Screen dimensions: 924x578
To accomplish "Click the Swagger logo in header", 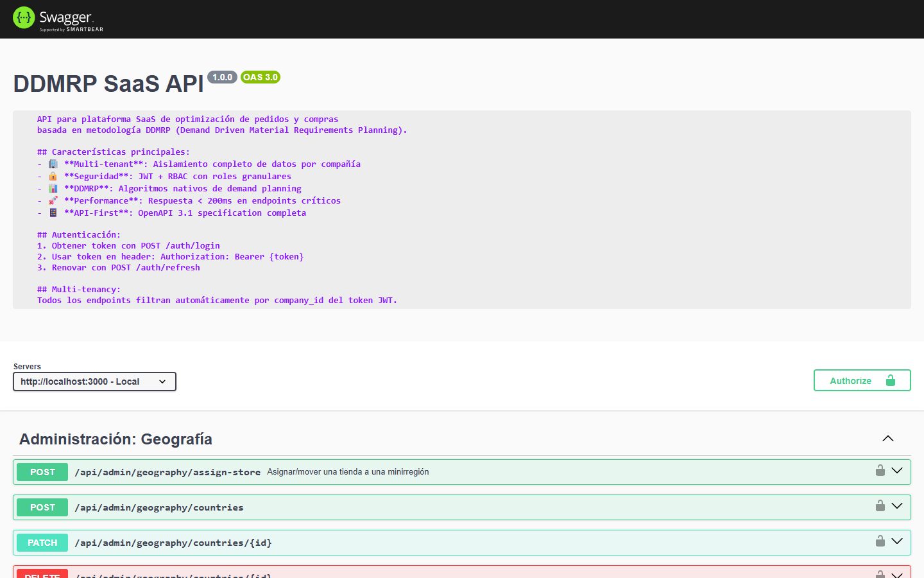I will [58, 19].
